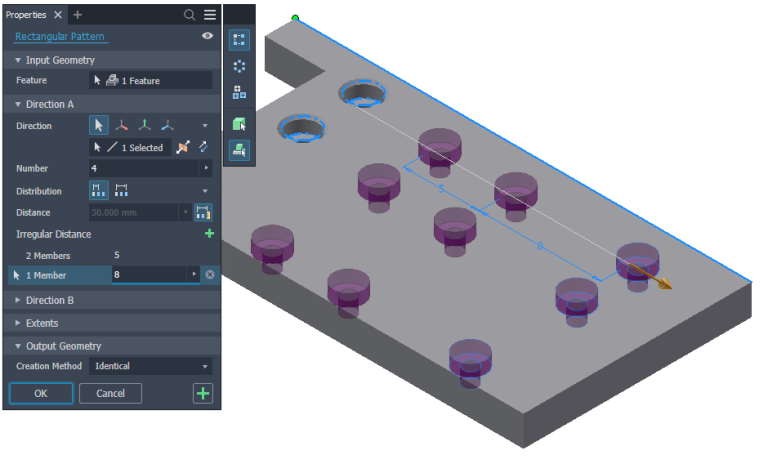Open the Properties panel hamburger menu

point(209,15)
